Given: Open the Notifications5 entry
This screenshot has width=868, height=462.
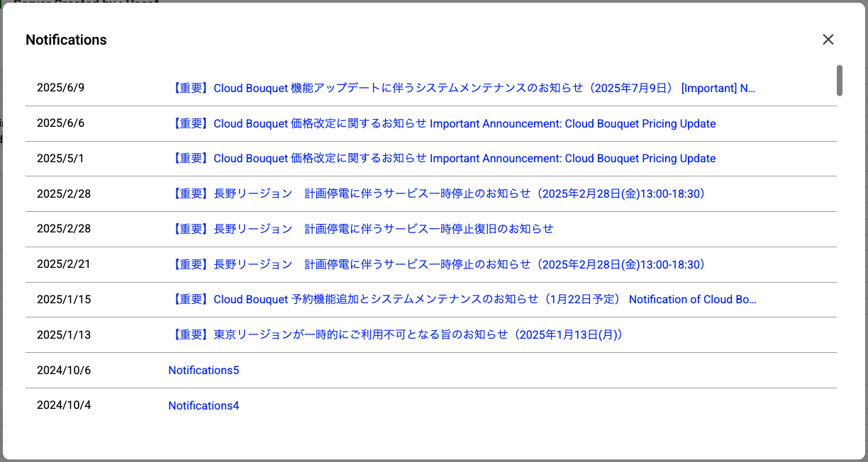Looking at the screenshot, I should click(204, 370).
